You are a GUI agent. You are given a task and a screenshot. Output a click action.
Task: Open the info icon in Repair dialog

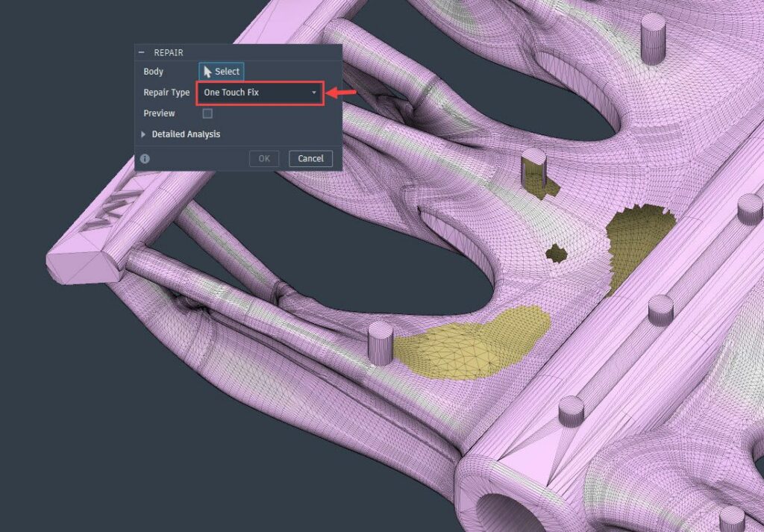[x=145, y=159]
